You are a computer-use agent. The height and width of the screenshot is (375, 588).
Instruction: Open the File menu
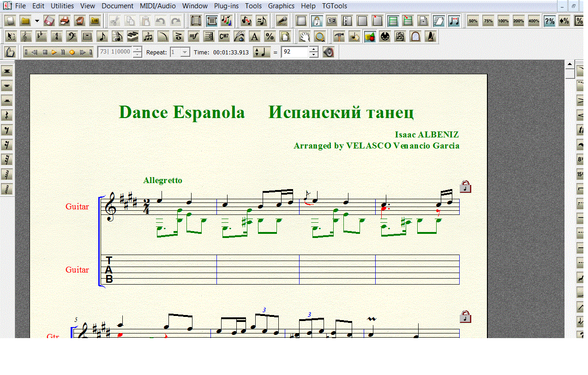20,6
